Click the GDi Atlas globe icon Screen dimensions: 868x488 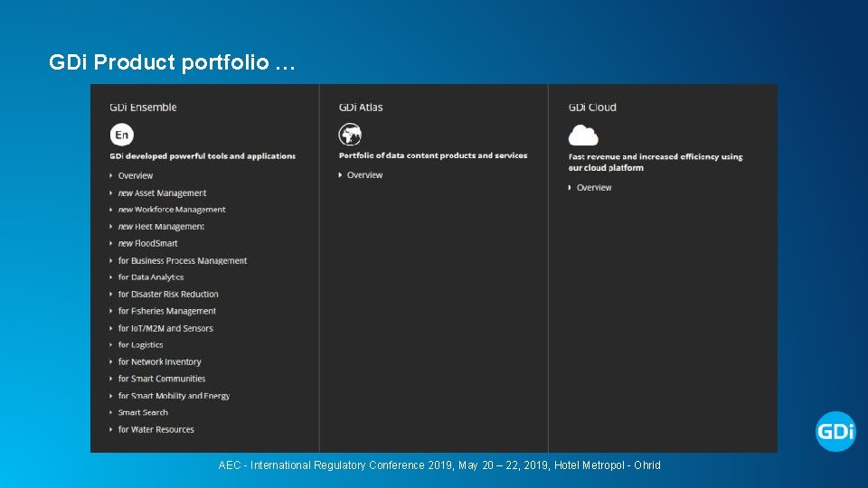click(350, 134)
